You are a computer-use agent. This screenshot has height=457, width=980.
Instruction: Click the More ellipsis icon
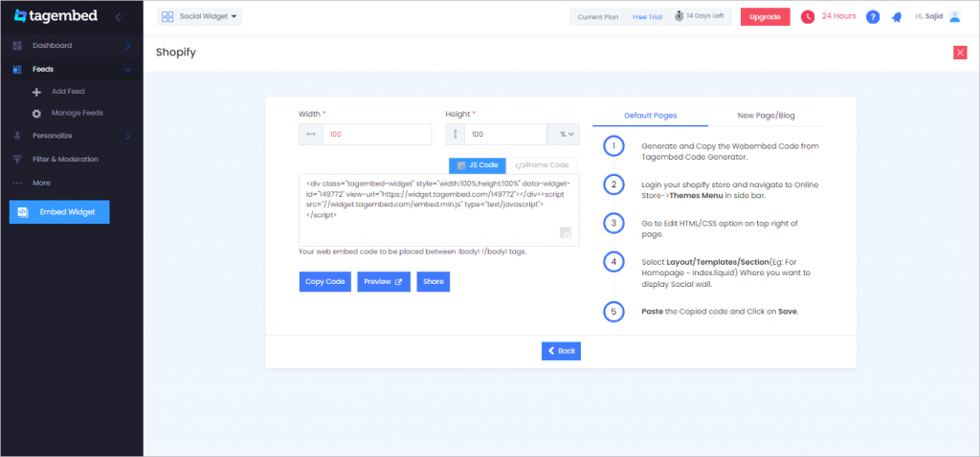(x=17, y=183)
